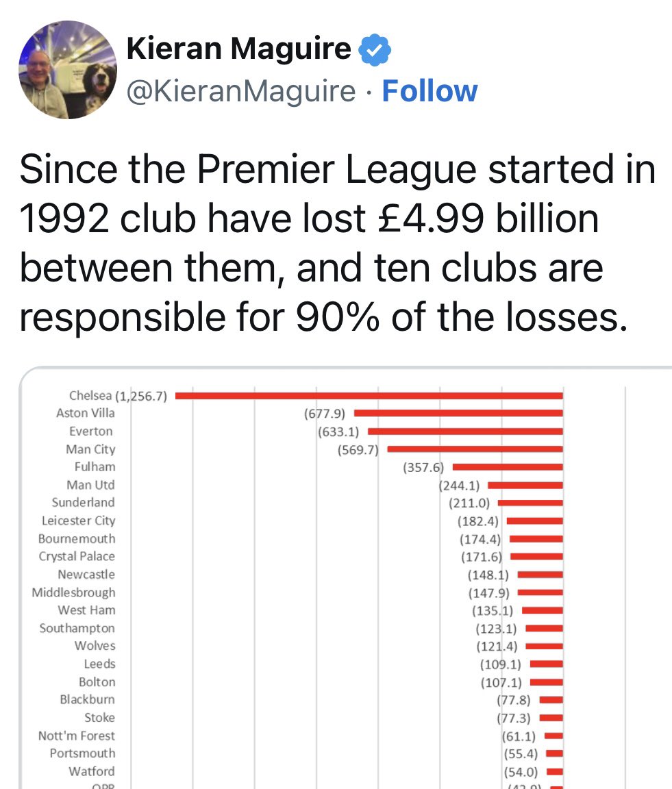Viewport: 672px width, 789px height.
Task: Open the Kieran Maguire display name
Action: click(x=239, y=49)
